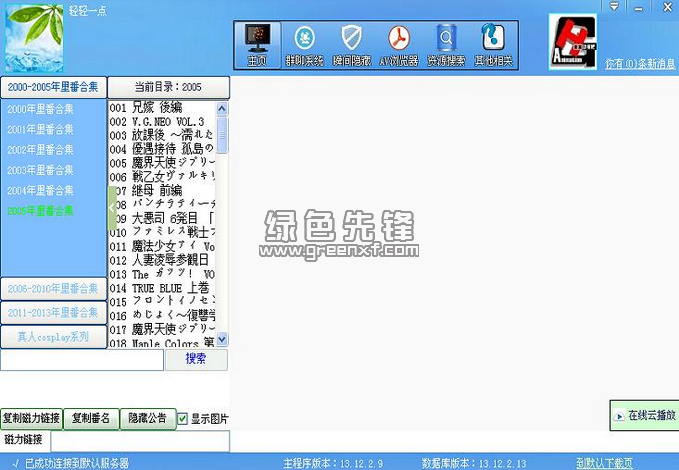679x470 pixels.
Task: Click the 搜索 search button
Action: [x=196, y=359]
